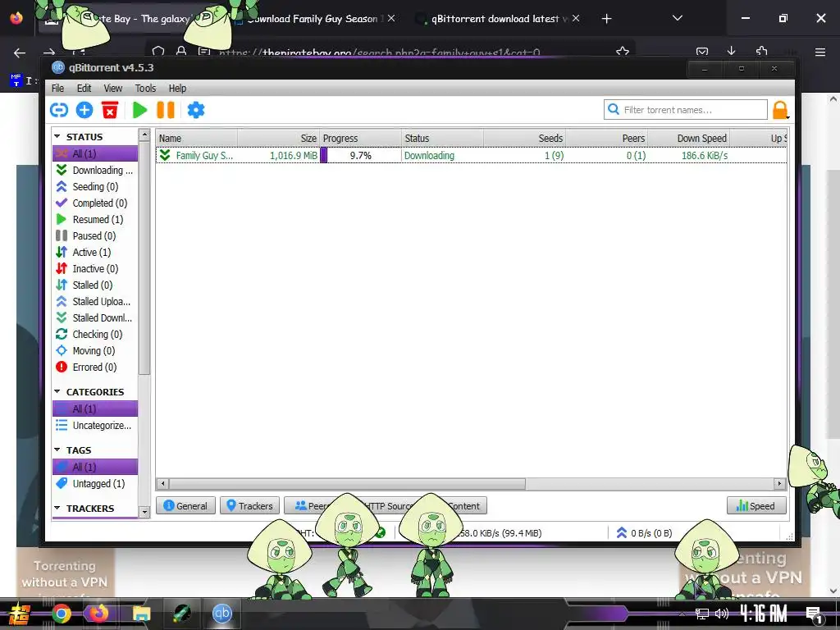This screenshot has height=630, width=840.
Task: Click qBittorrent taskbar icon
Action: tap(221, 614)
